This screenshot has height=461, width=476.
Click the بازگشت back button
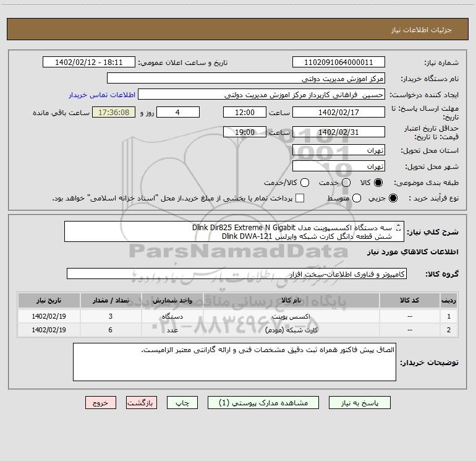point(142,403)
